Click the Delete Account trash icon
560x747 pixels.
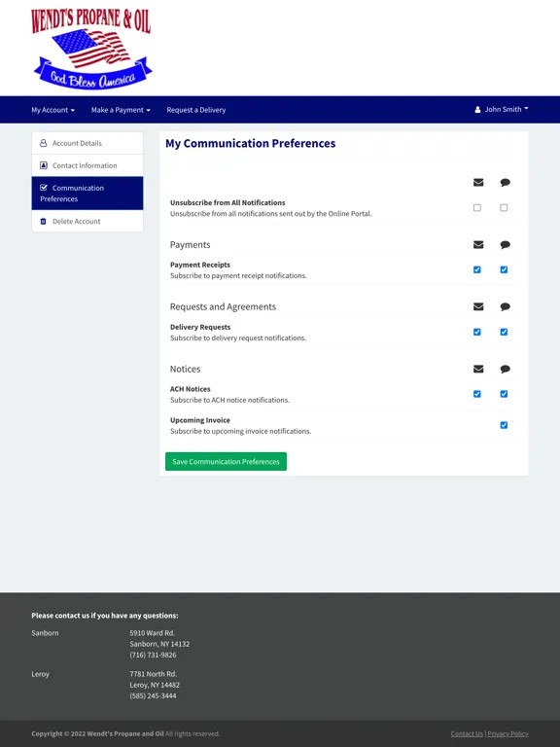(44, 221)
